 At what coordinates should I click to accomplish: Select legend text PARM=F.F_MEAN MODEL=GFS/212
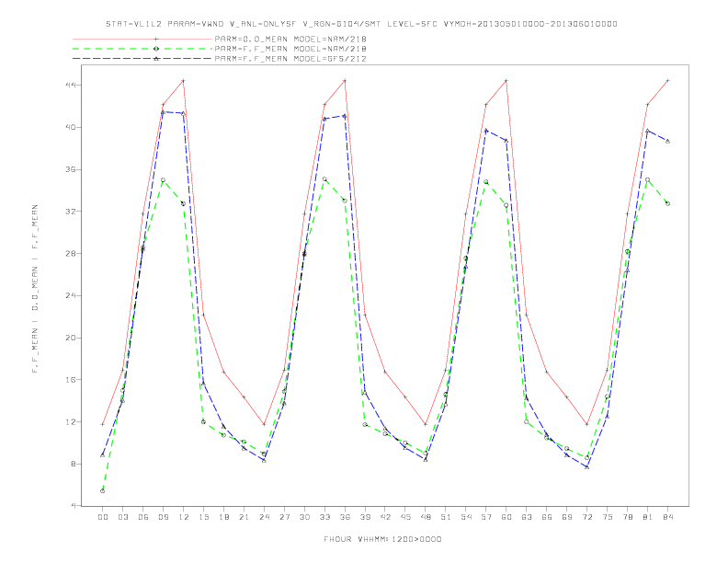click(x=290, y=59)
